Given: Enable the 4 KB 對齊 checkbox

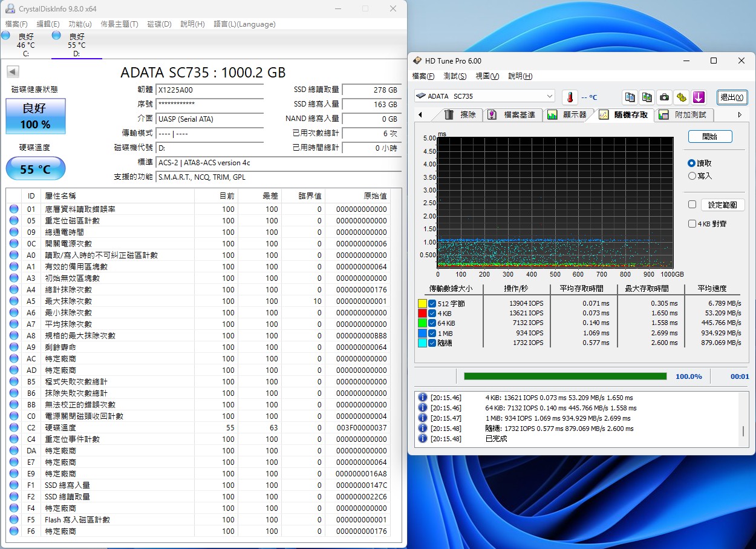Looking at the screenshot, I should click(x=692, y=223).
